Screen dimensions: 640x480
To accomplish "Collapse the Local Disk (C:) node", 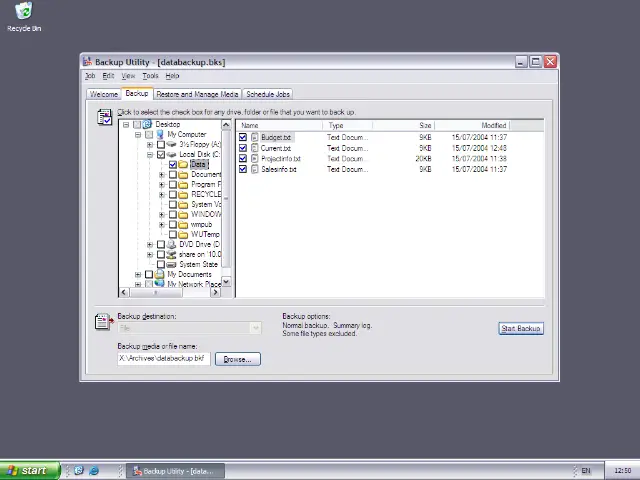I will pyautogui.click(x=150, y=154).
